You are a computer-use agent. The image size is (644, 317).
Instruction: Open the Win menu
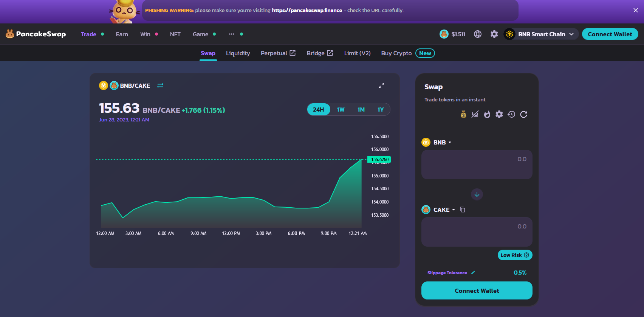[145, 34]
